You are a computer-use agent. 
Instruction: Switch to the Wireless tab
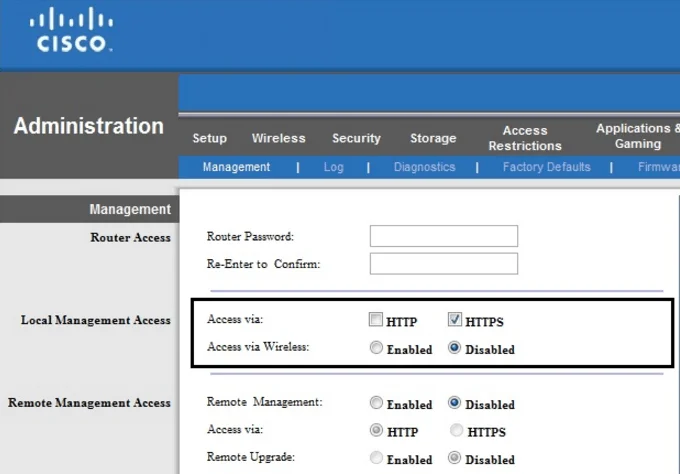pyautogui.click(x=278, y=138)
